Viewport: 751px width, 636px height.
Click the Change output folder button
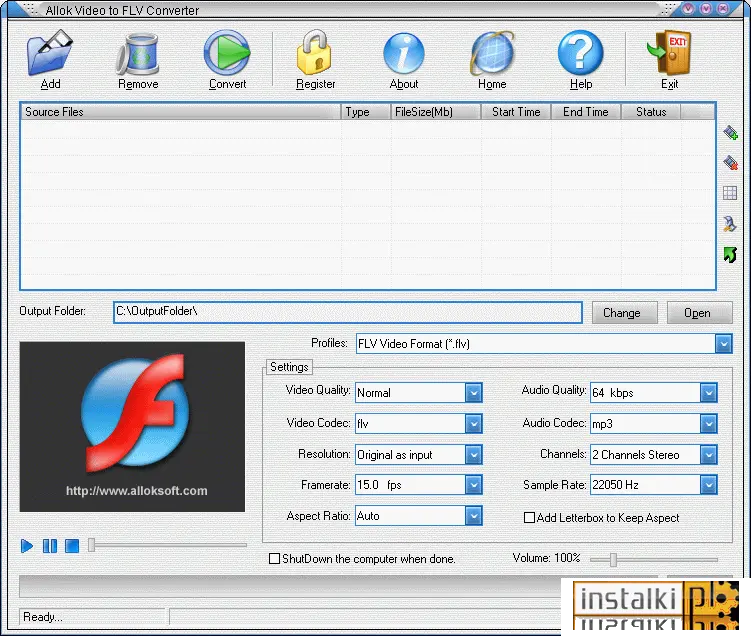click(625, 313)
